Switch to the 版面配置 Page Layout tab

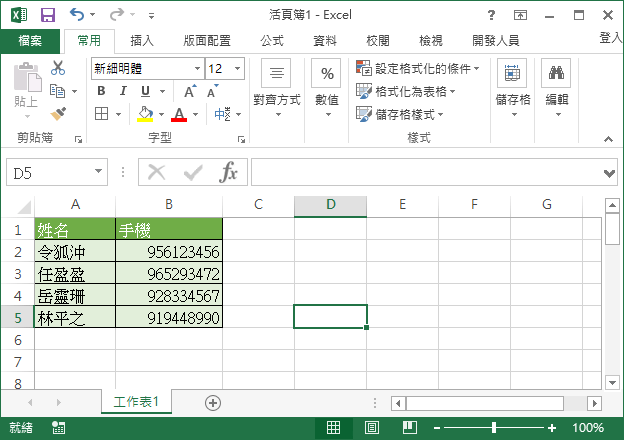tap(207, 41)
